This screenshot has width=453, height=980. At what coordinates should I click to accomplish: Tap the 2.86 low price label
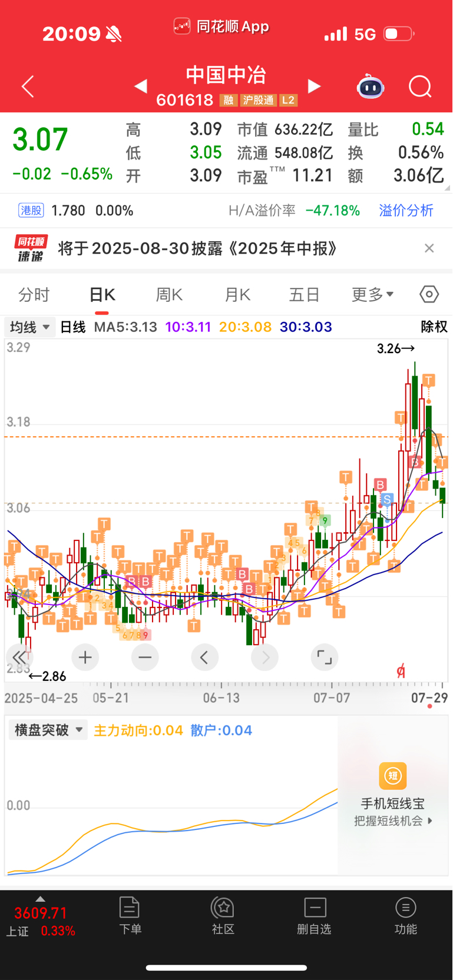(47, 676)
